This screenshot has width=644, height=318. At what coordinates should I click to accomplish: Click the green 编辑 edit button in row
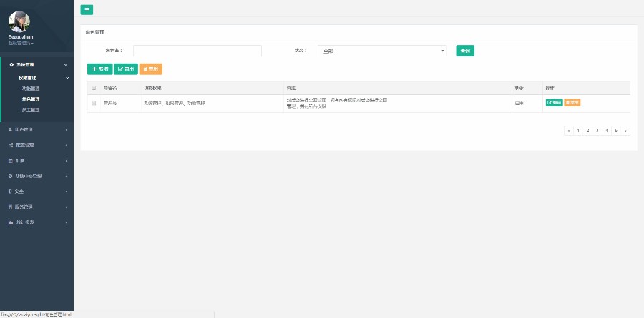click(554, 103)
